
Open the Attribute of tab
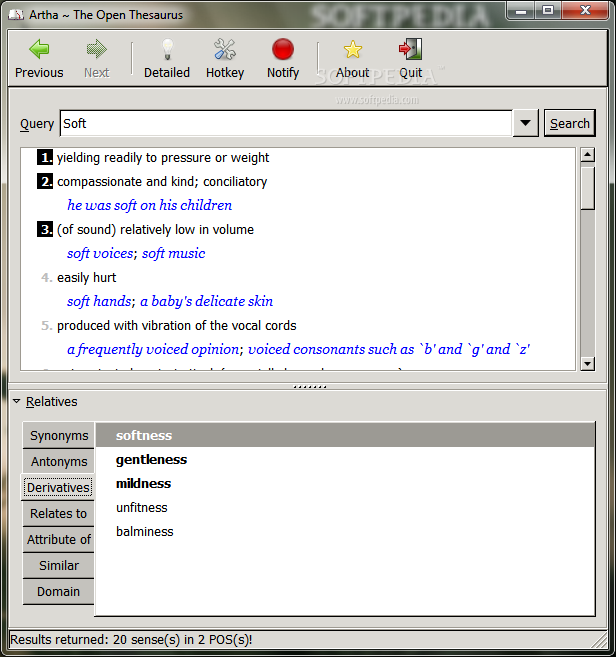pyautogui.click(x=59, y=539)
